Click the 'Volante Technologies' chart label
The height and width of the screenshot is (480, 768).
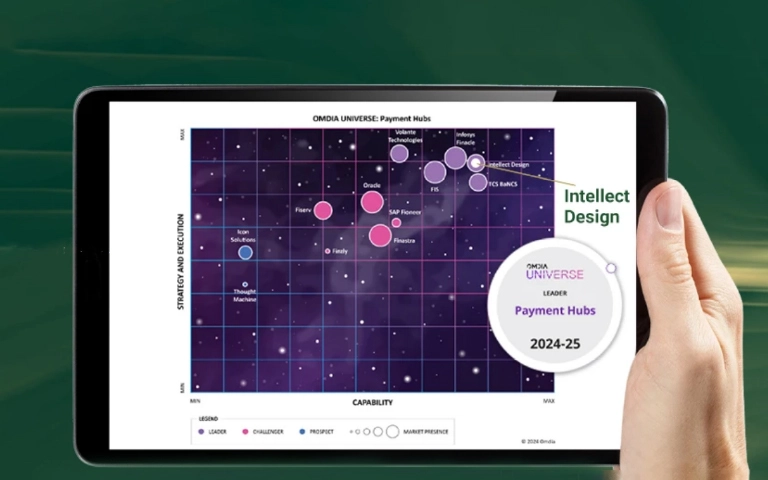pyautogui.click(x=405, y=136)
